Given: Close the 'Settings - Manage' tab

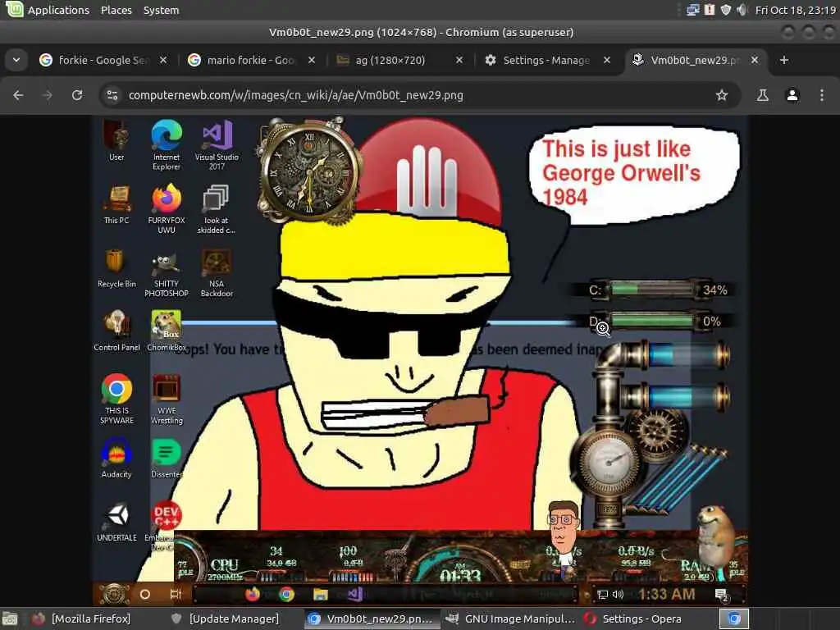Looking at the screenshot, I should click(607, 60).
